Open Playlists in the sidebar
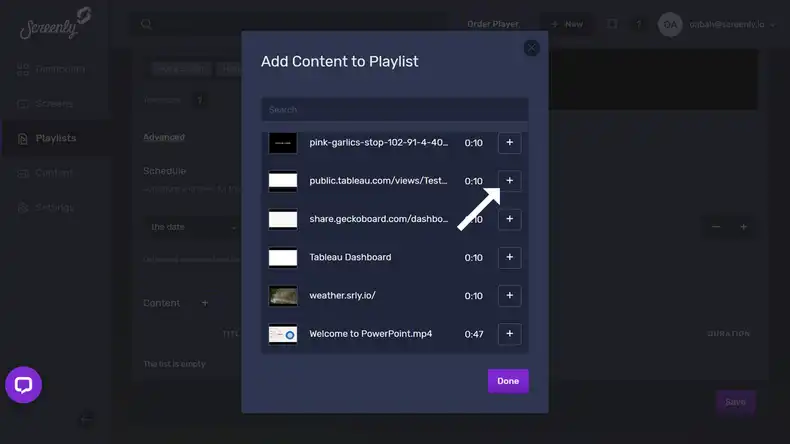 (x=55, y=138)
